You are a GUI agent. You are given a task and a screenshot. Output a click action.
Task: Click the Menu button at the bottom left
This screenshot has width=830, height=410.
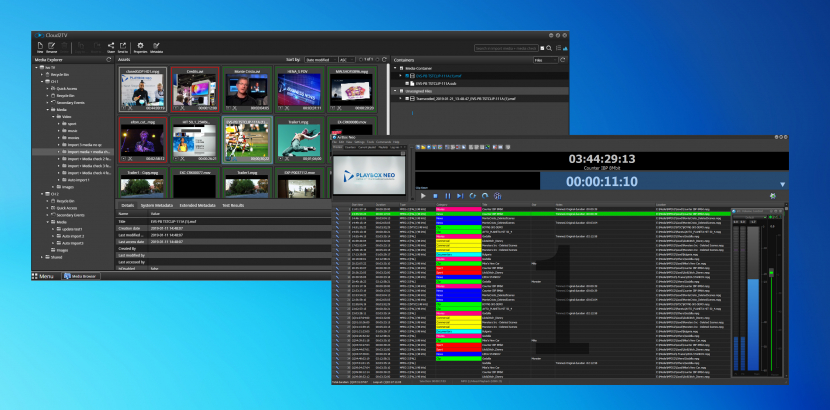(x=43, y=276)
